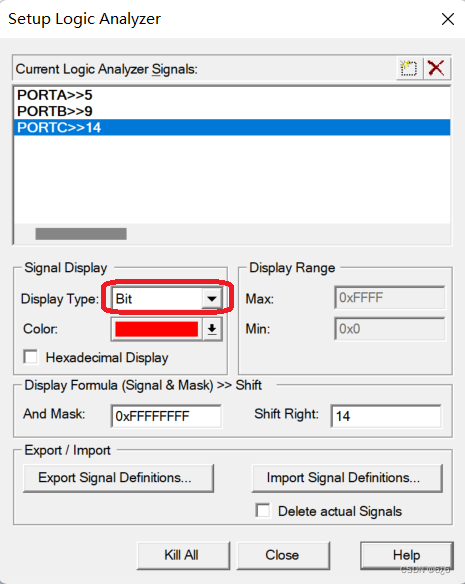The height and width of the screenshot is (584, 465).
Task: Enable Hexadecimal Display checkbox
Action: click(x=31, y=357)
